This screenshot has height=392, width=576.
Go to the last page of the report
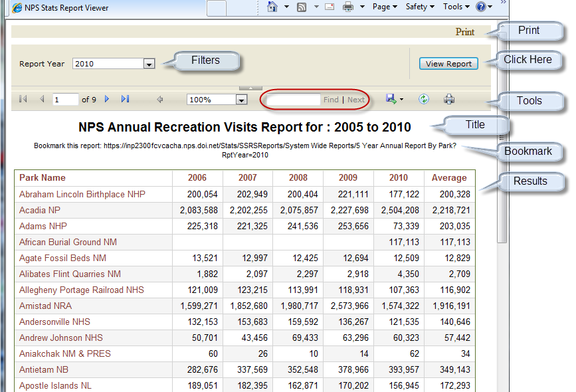(x=125, y=98)
